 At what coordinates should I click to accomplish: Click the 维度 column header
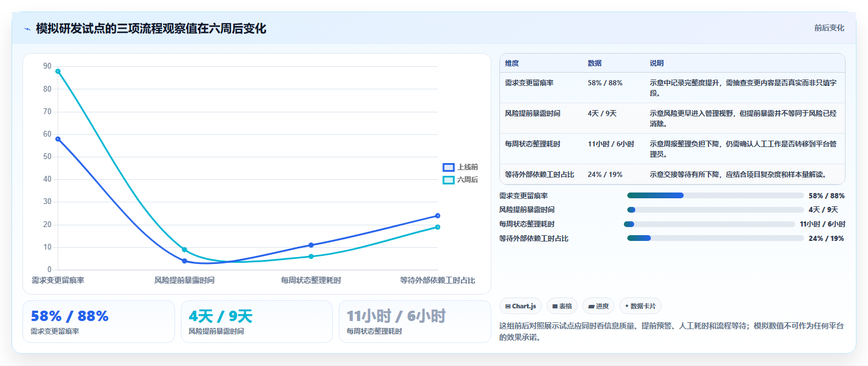(512, 63)
